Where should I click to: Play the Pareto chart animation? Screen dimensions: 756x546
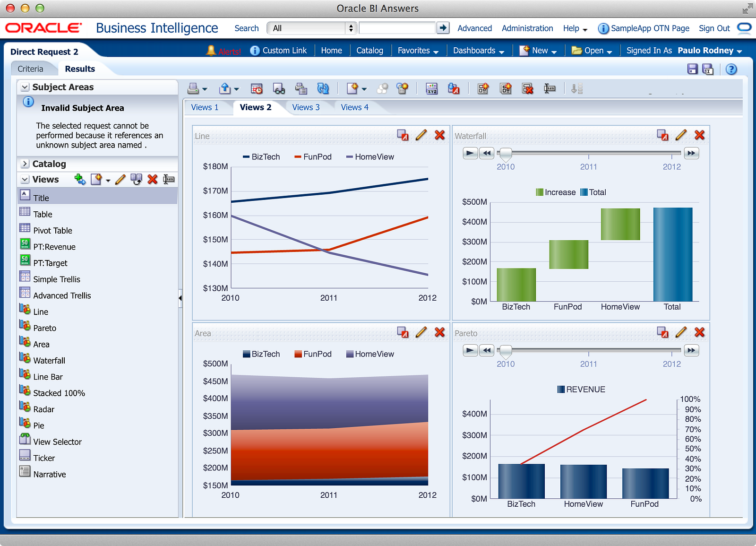click(x=470, y=350)
